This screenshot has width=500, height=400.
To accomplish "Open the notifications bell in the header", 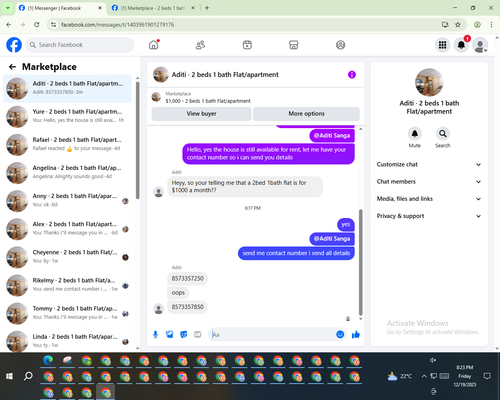I will tap(461, 45).
